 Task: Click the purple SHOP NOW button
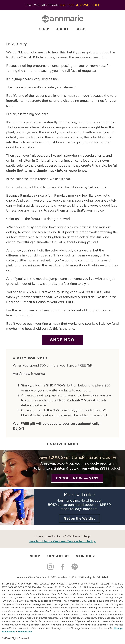[x=62, y=340]
